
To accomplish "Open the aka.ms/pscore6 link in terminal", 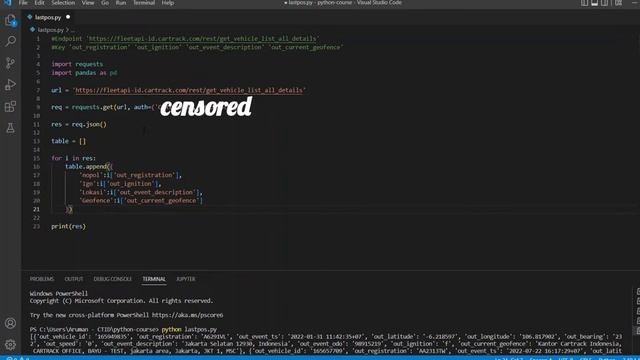I will [187, 315].
